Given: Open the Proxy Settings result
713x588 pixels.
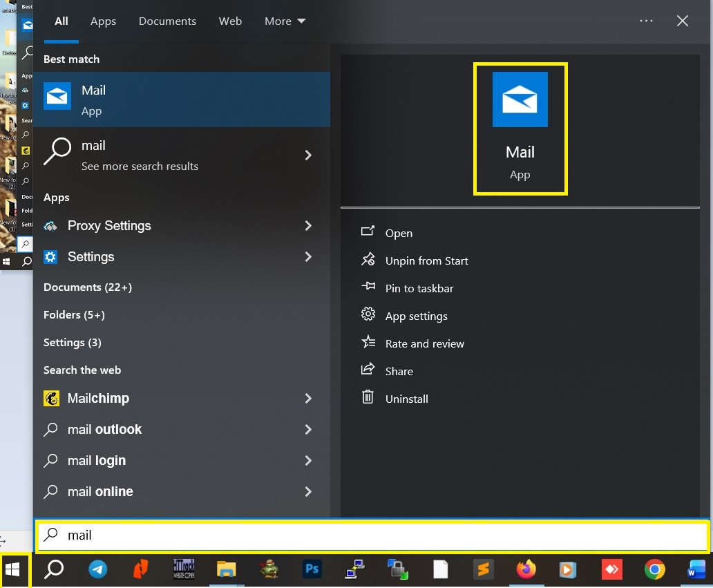Looking at the screenshot, I should pyautogui.click(x=182, y=226).
